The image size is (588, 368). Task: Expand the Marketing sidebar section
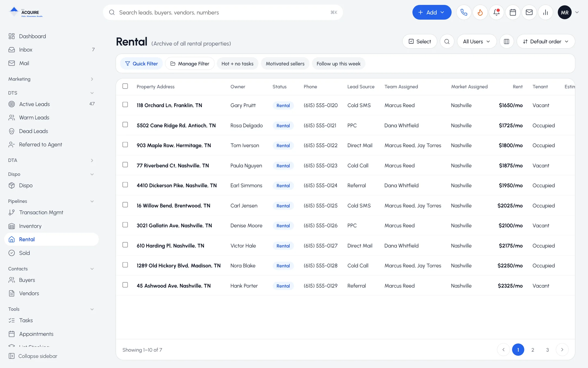coord(51,79)
